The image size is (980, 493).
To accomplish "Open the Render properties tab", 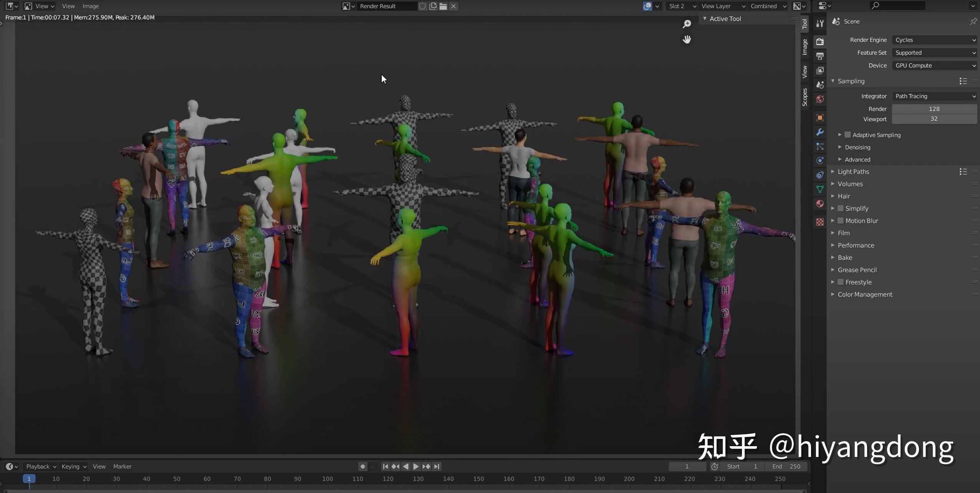I will 820,42.
